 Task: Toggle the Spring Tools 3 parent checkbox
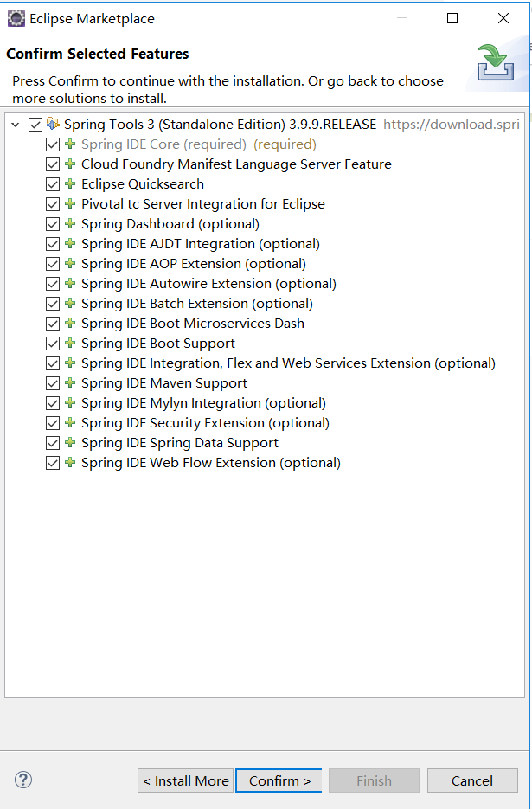(x=35, y=125)
